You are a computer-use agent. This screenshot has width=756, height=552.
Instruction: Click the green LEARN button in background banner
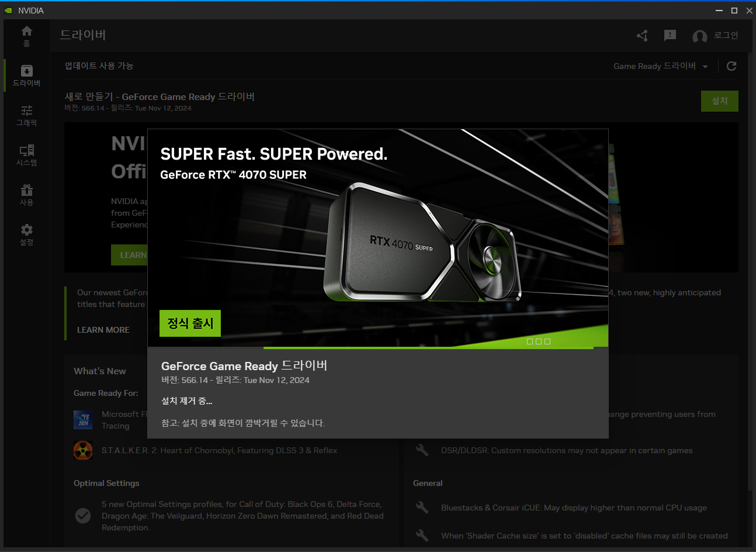[x=129, y=255]
